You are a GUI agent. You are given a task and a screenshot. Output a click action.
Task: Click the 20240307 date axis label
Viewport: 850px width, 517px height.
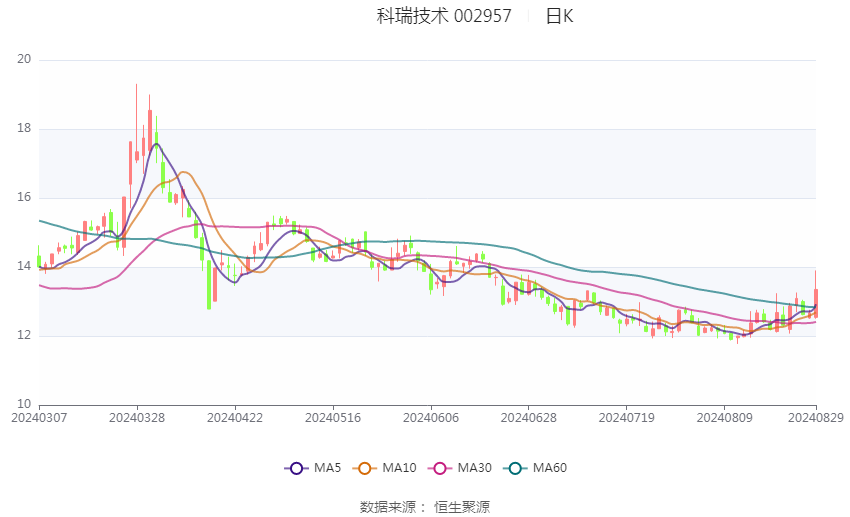tap(39, 418)
